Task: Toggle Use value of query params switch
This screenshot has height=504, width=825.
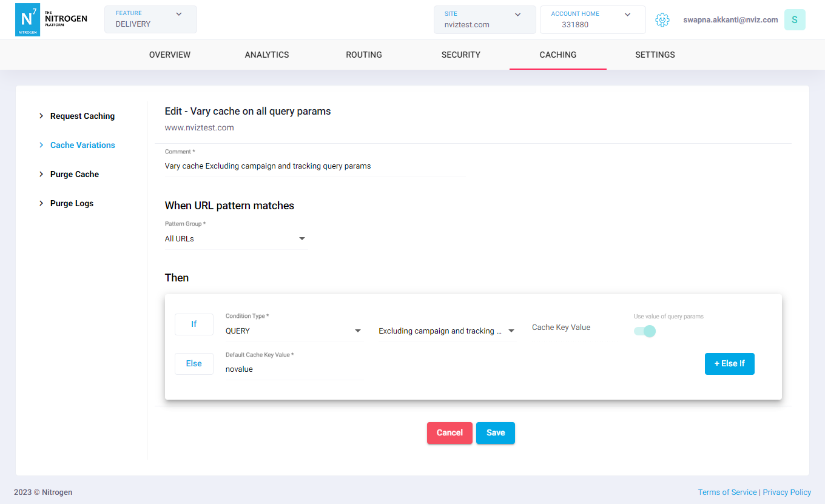Action: pos(645,331)
